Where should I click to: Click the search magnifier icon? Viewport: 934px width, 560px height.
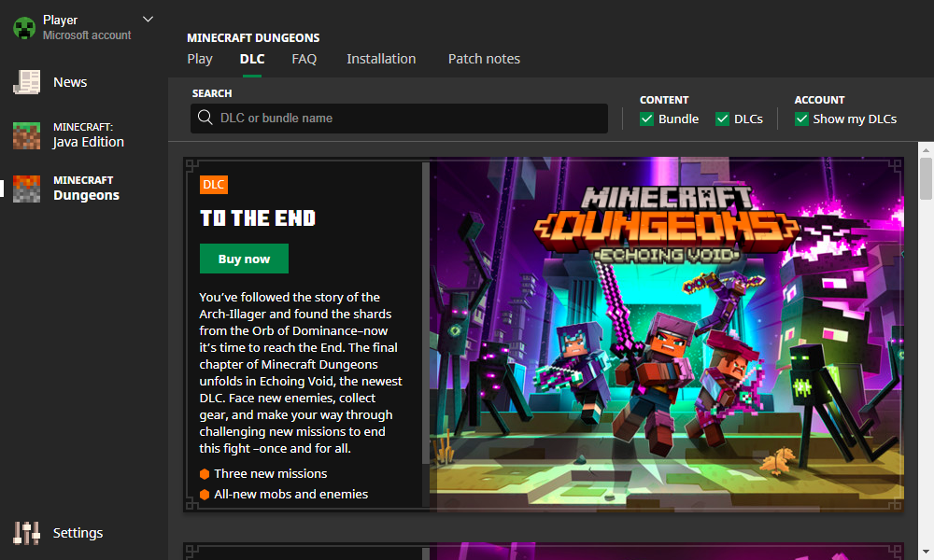205,118
